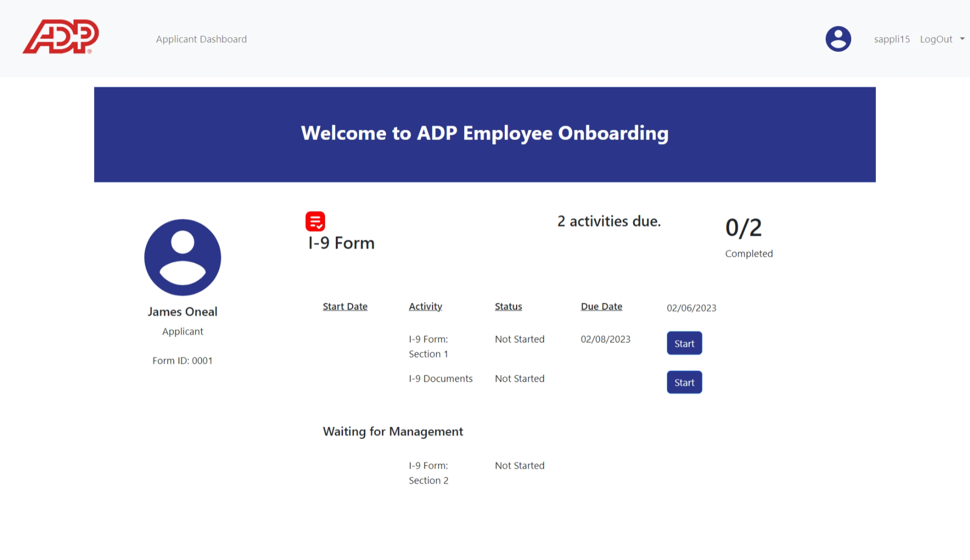The image size is (970, 560).
Task: Open the LogOut dropdown arrow
Action: (x=961, y=39)
